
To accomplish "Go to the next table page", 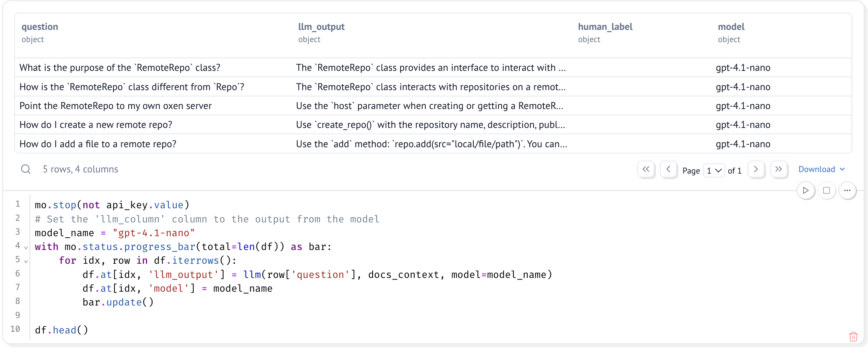I will click(x=756, y=170).
